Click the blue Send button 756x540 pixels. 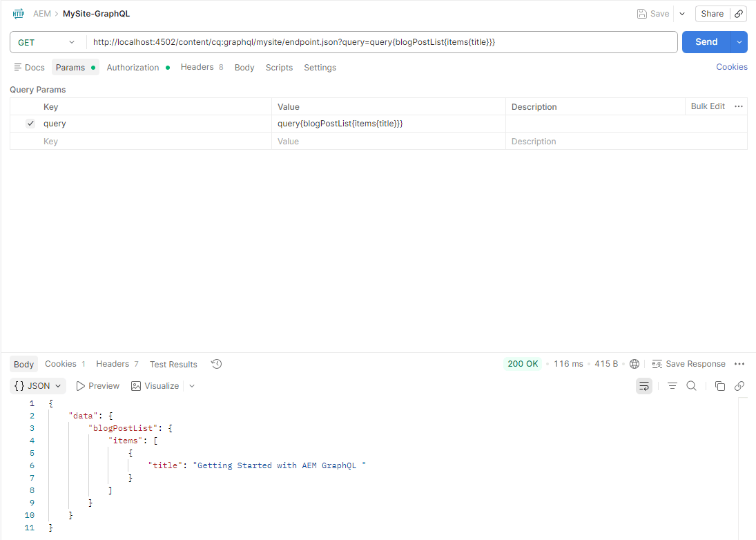coord(706,42)
